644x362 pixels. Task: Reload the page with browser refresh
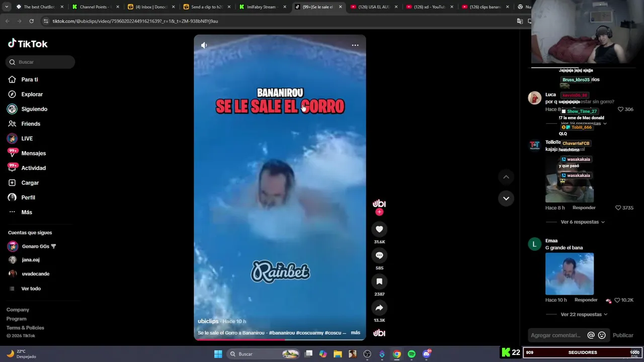click(31, 21)
